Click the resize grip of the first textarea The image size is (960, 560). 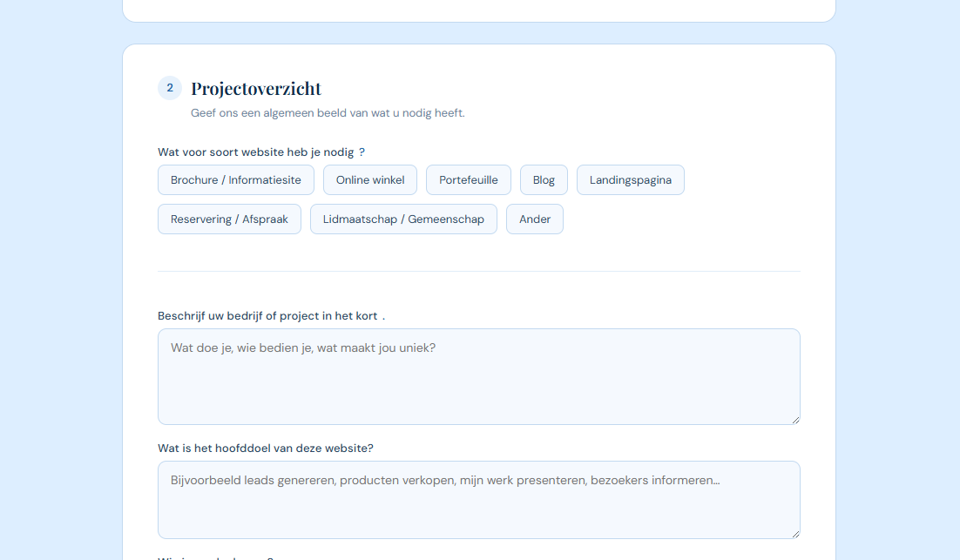click(x=795, y=421)
